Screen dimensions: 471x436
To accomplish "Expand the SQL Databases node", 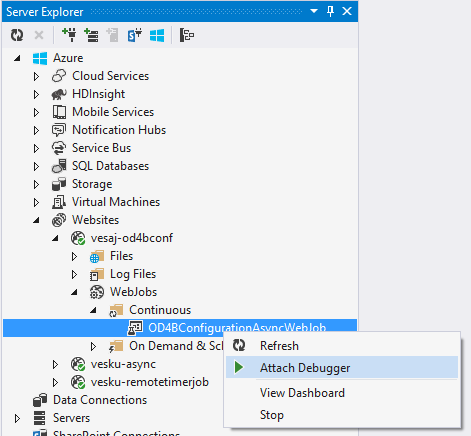I will click(x=36, y=166).
